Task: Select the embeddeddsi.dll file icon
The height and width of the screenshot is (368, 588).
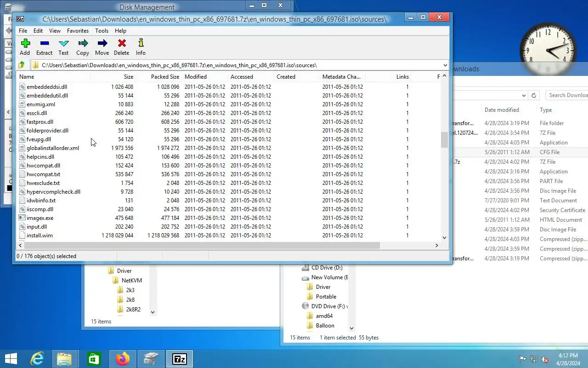Action: (22, 87)
